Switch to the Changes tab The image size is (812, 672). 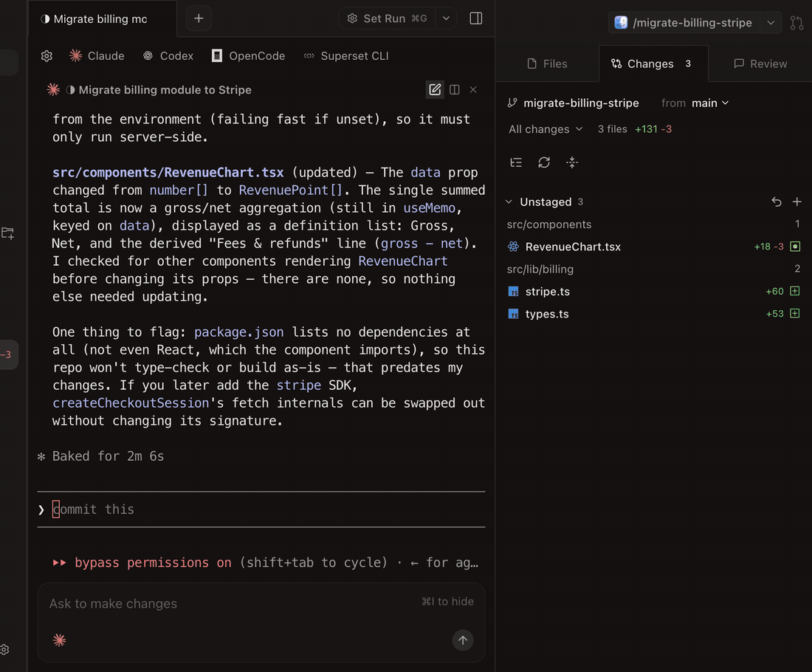coord(653,64)
